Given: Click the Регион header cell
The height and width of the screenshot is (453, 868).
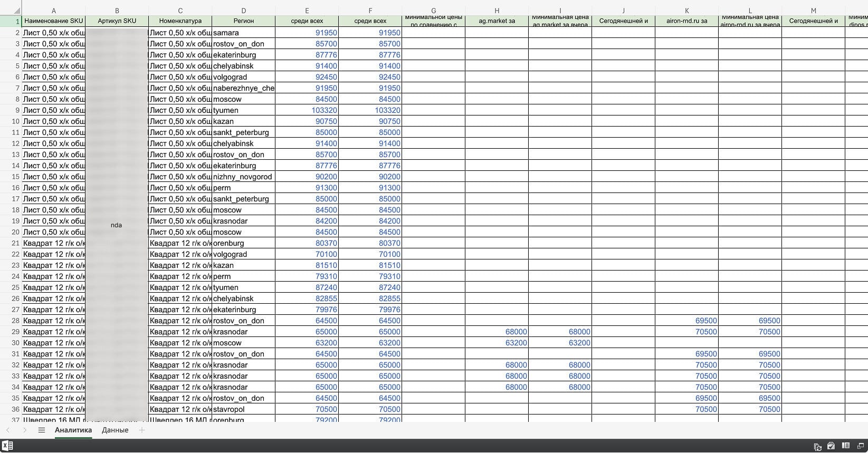Looking at the screenshot, I should coord(243,21).
